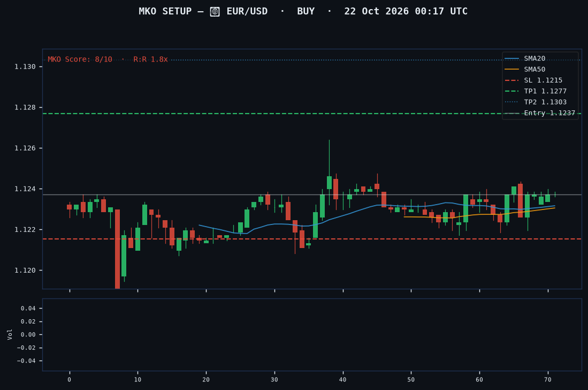This screenshot has height=390, width=588.
Task: Click the Vol axis label
Action: pyautogui.click(x=10, y=334)
